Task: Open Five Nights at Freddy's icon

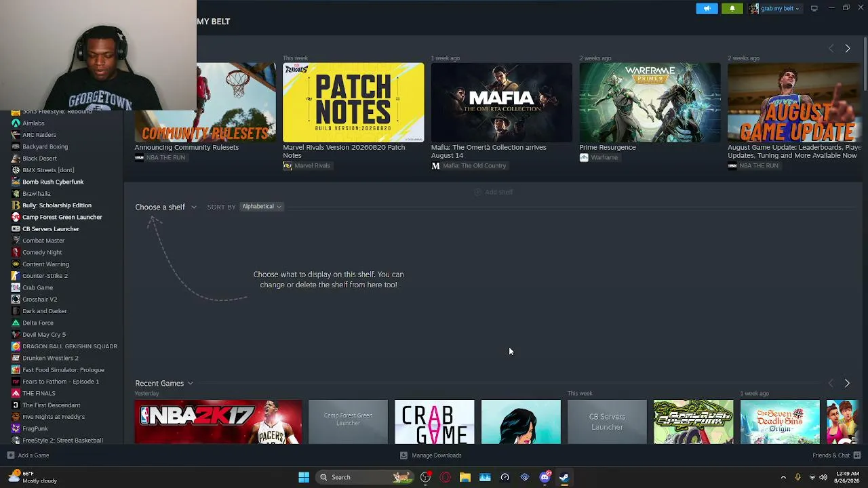Action: point(16,417)
